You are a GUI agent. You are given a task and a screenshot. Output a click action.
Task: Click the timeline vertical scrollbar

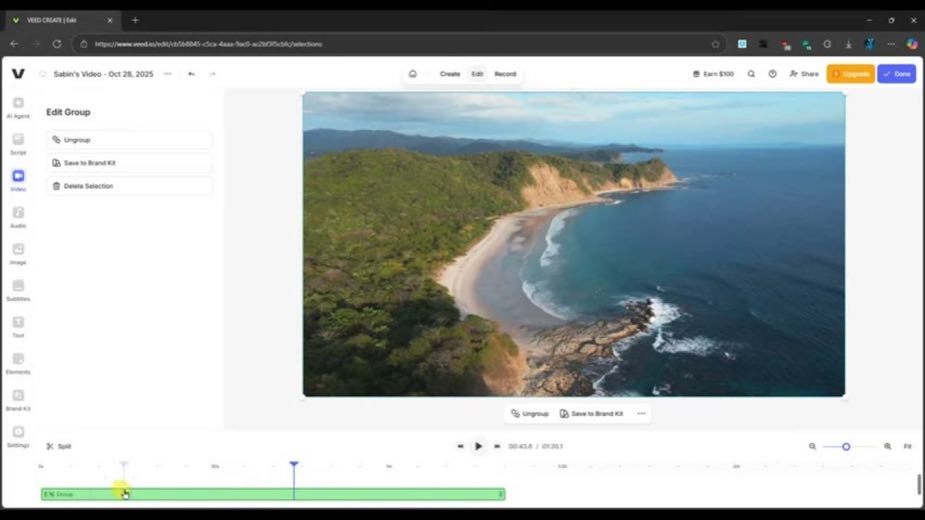pos(919,485)
